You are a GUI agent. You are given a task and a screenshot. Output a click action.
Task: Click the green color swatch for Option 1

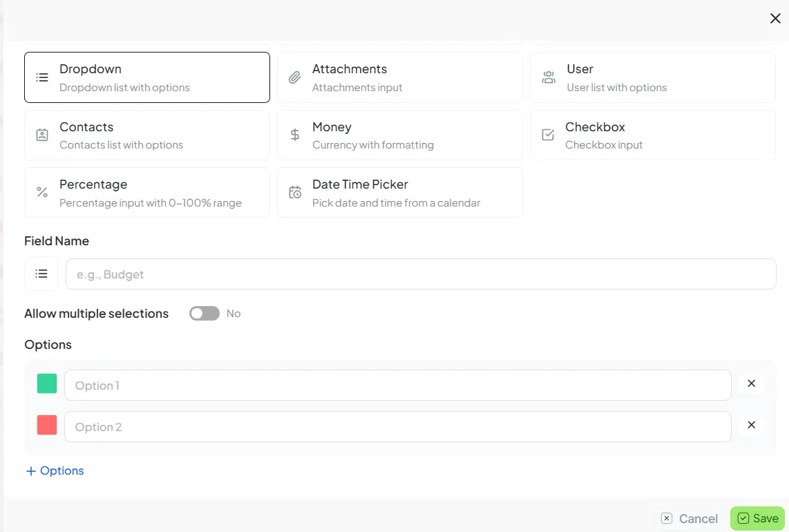pos(46,383)
